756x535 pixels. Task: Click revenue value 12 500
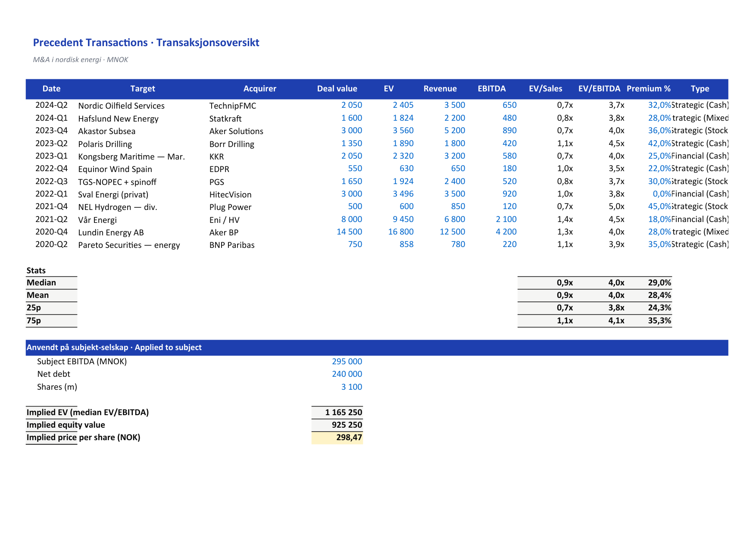pyautogui.click(x=452, y=232)
